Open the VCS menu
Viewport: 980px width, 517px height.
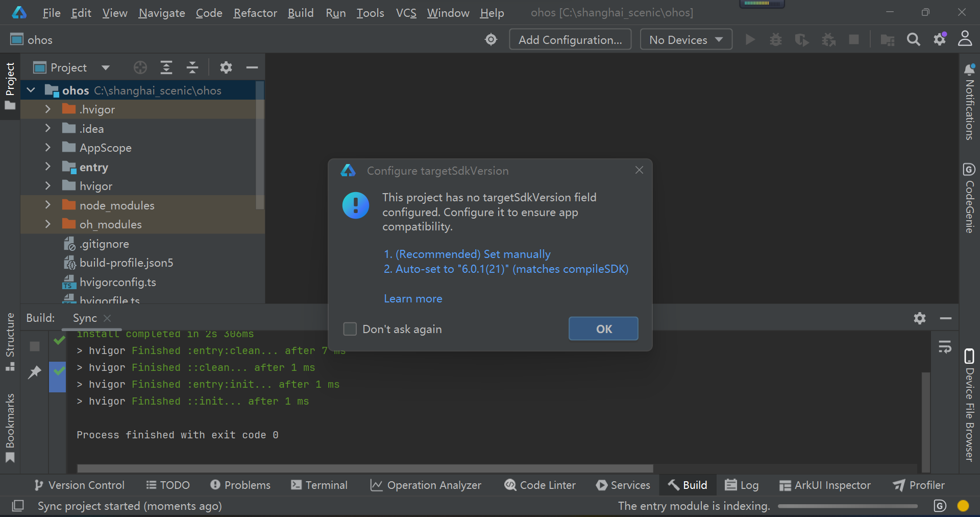406,13
